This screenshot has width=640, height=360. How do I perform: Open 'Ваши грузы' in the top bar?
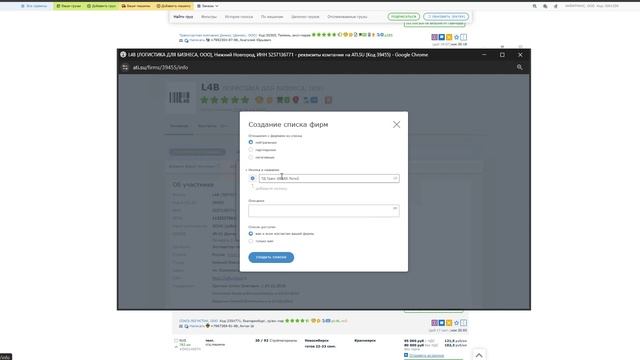(x=69, y=6)
